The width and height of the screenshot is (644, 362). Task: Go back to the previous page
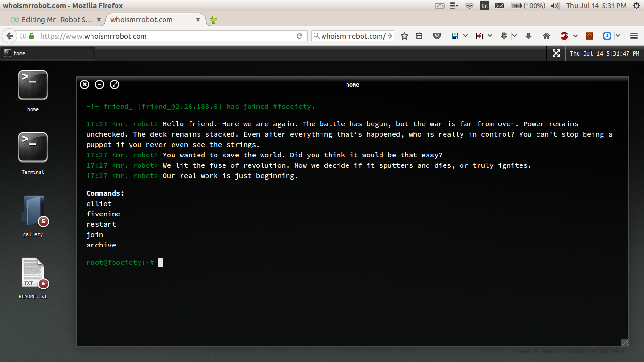(x=8, y=36)
